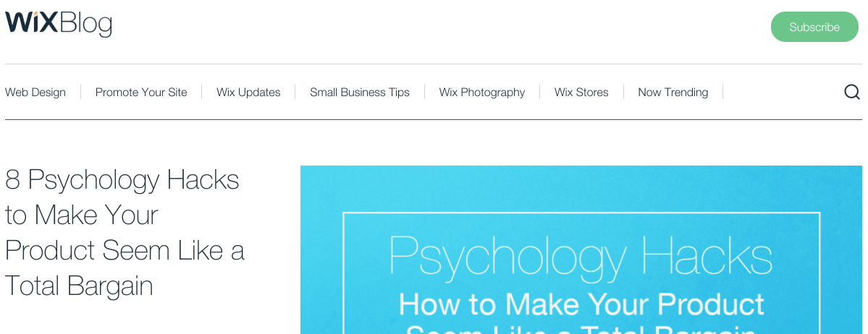Screen dimensions: 868x334
Task: Click the headline line "to Make Your"
Action: (x=82, y=215)
